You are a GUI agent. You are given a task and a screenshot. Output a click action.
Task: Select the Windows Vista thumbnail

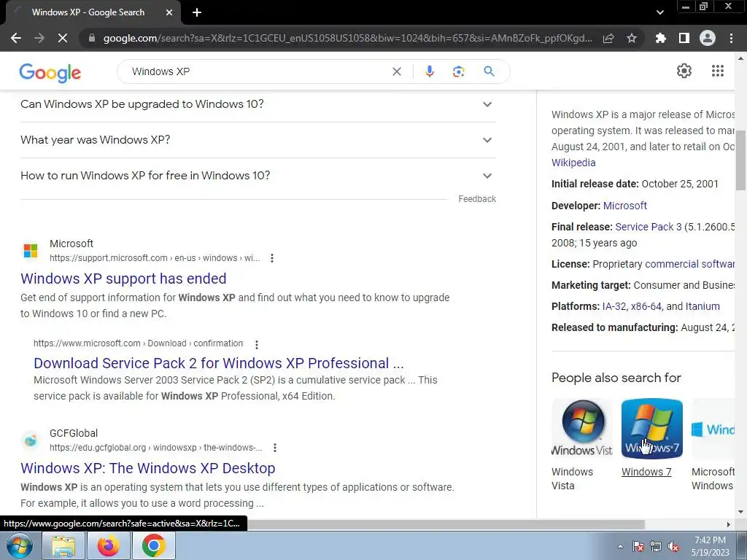582,429
